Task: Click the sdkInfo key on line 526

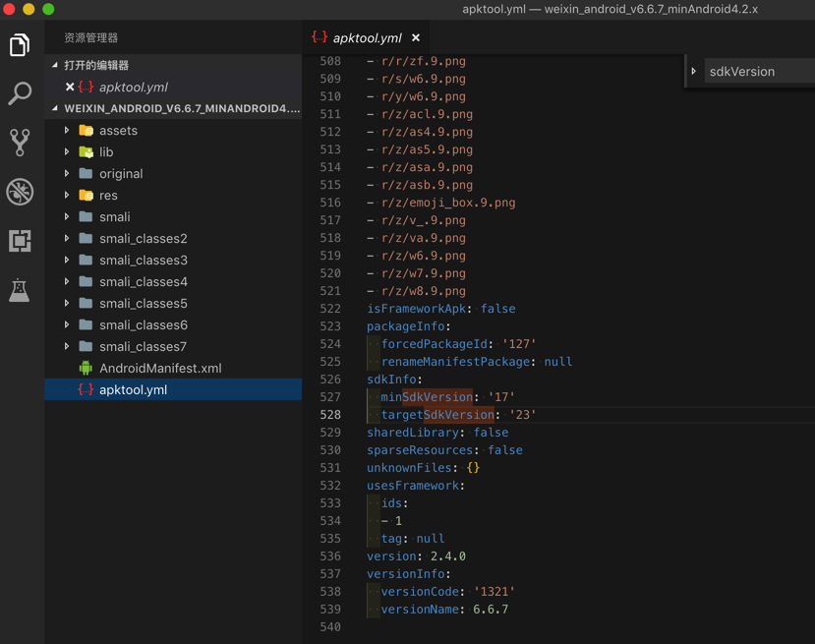Action: click(x=391, y=380)
